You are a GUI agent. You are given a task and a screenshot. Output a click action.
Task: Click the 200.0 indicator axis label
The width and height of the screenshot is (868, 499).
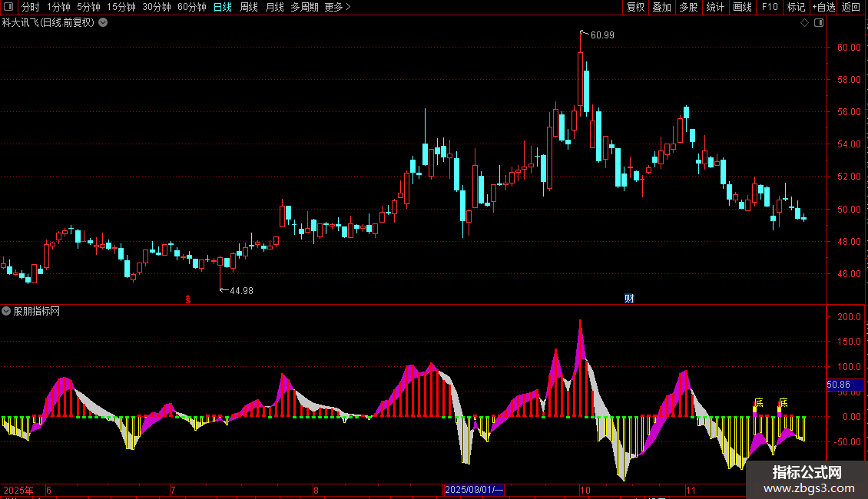click(849, 317)
